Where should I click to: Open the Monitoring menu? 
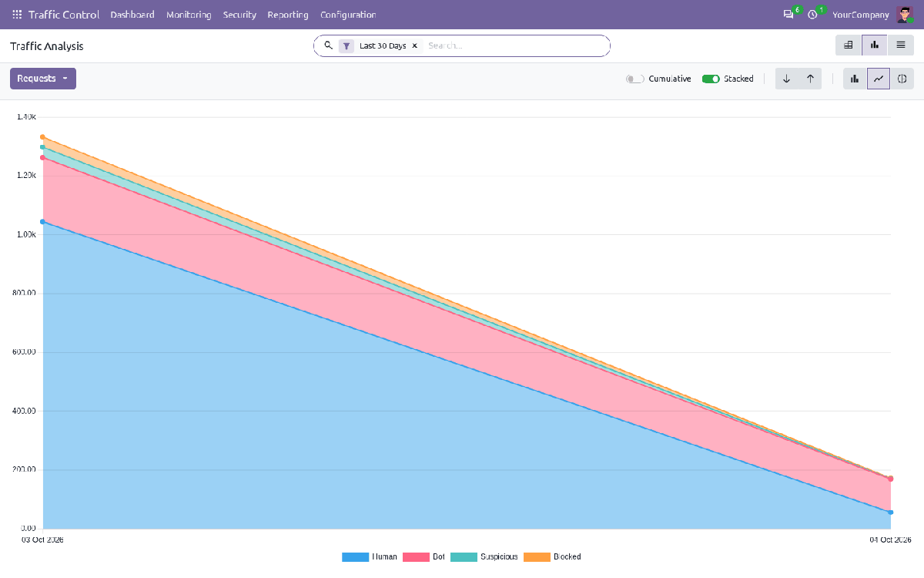(189, 15)
